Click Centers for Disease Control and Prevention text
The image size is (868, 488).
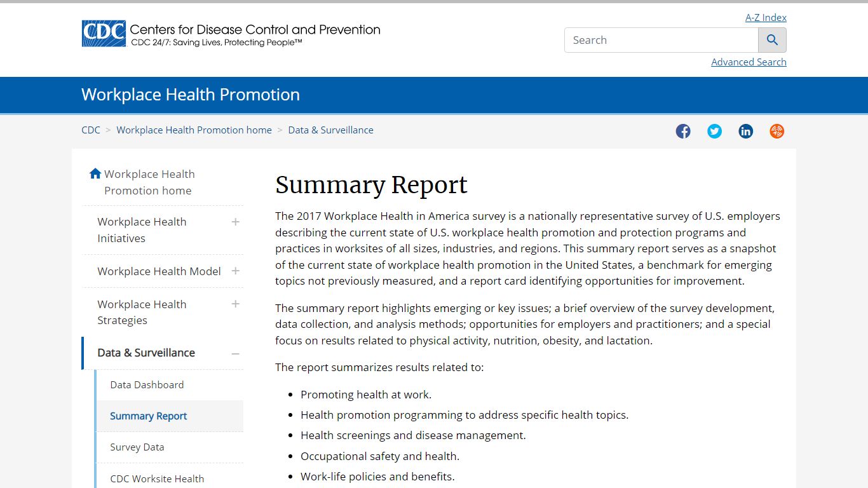tap(255, 29)
